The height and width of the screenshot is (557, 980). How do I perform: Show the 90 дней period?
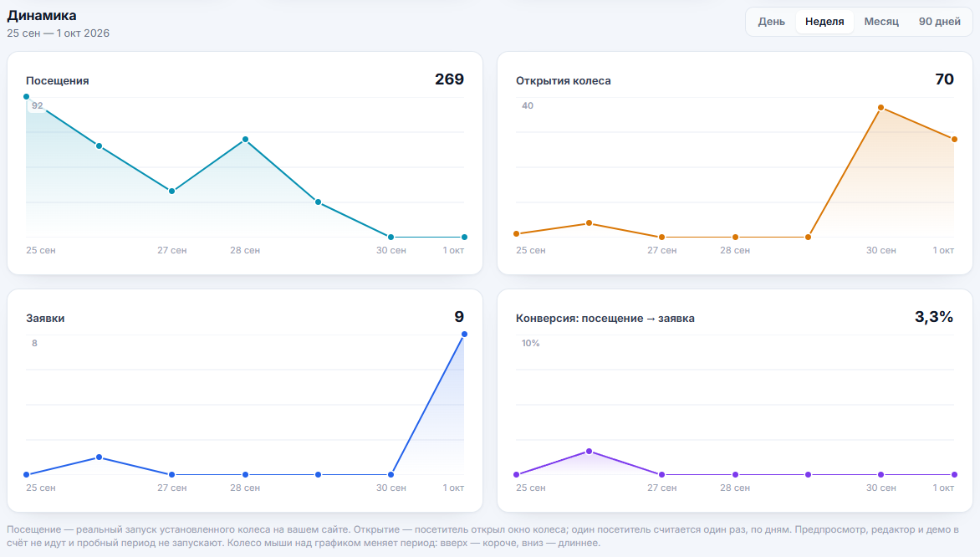coord(939,22)
